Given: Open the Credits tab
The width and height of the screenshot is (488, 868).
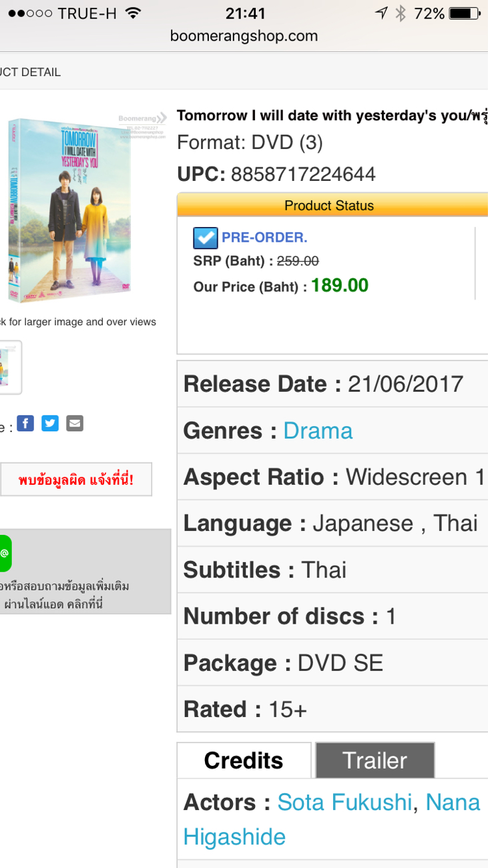Looking at the screenshot, I should pyautogui.click(x=244, y=760).
